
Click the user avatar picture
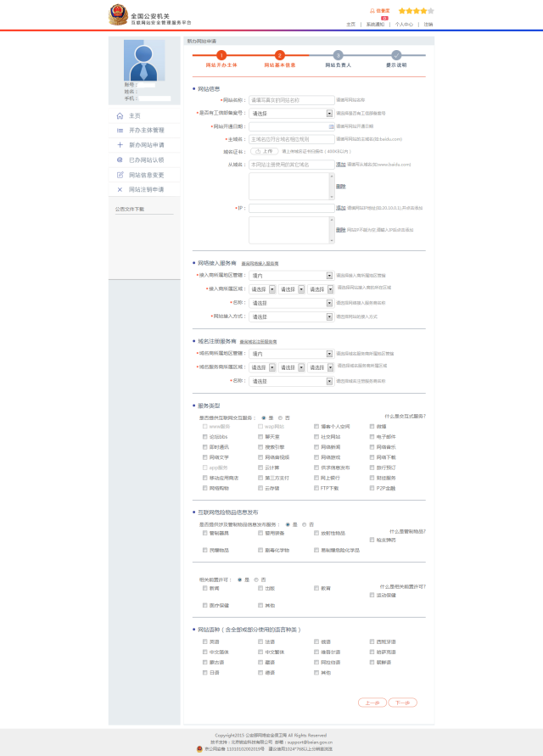point(144,60)
